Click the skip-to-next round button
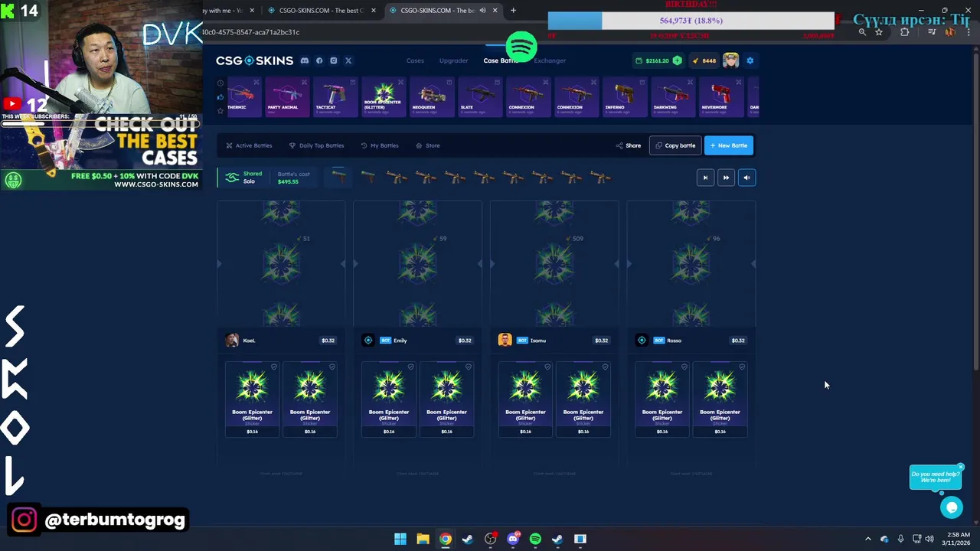Viewport: 980px width, 551px height. 705,178
